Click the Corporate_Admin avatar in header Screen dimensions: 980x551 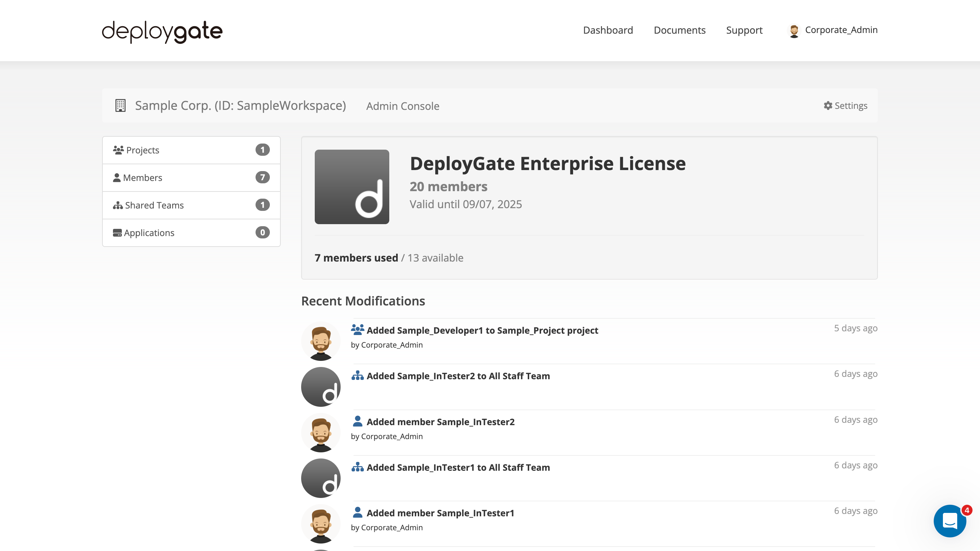[794, 31]
